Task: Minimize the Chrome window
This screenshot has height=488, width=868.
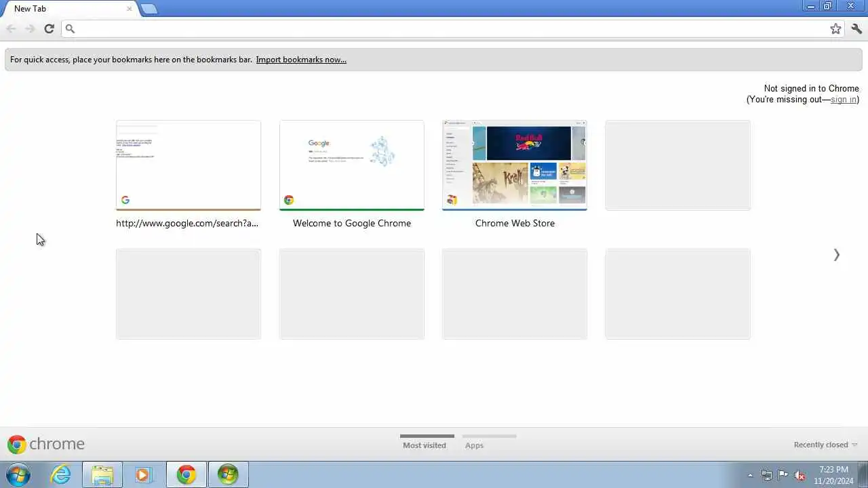Action: click(811, 6)
